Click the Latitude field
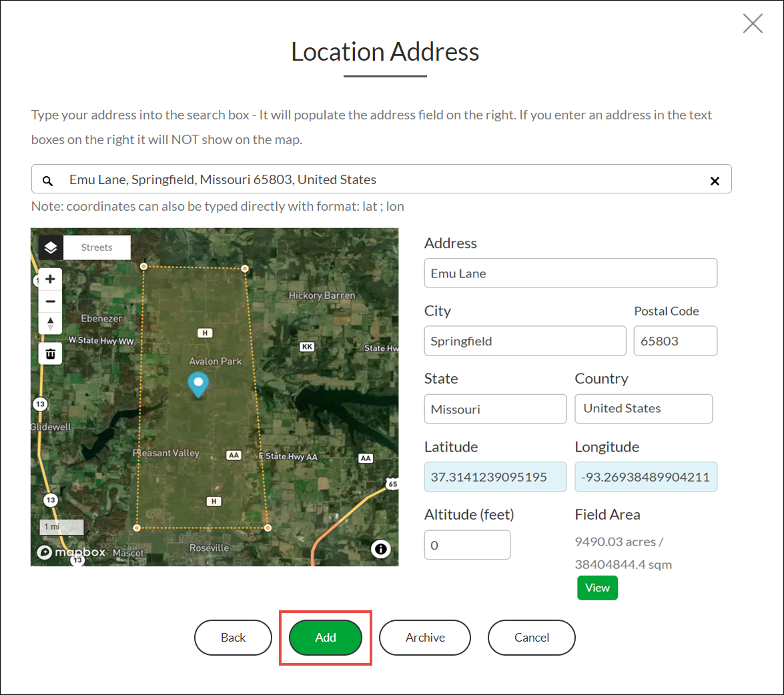784x695 pixels. tap(495, 477)
